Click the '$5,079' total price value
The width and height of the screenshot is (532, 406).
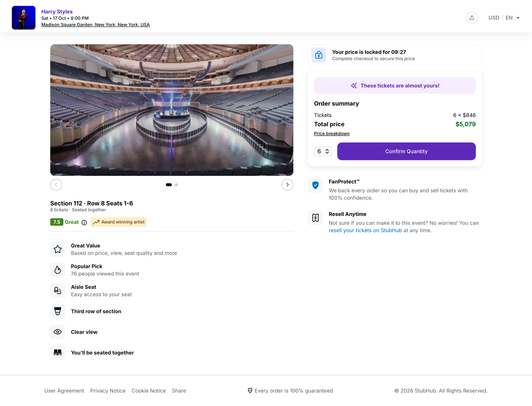click(x=465, y=124)
